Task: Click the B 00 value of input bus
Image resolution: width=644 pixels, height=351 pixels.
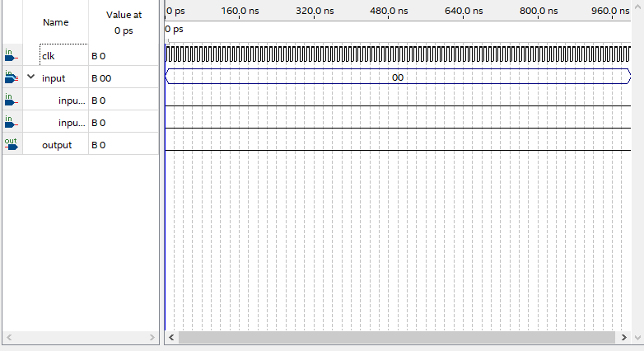Action: click(x=101, y=78)
